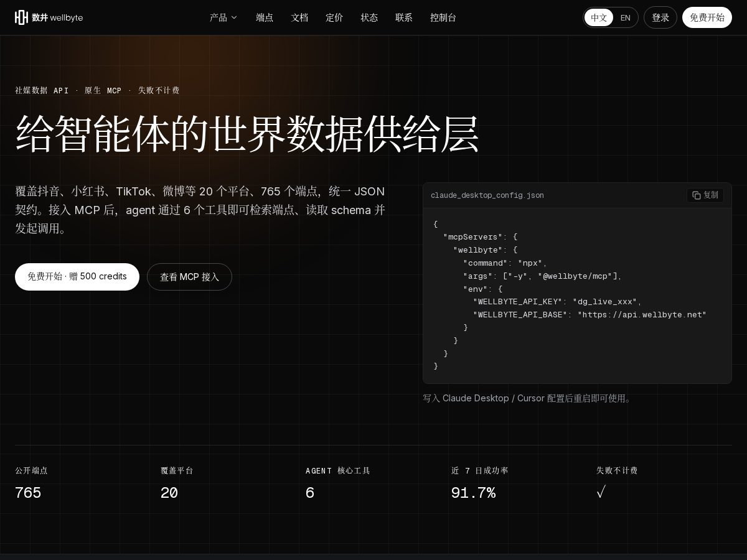747x560 pixels.
Task: Click the header 免费开始 button
Action: [x=707, y=17]
